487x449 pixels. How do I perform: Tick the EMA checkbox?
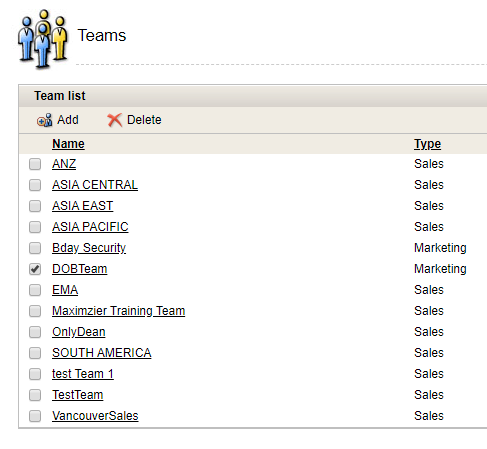click(35, 290)
